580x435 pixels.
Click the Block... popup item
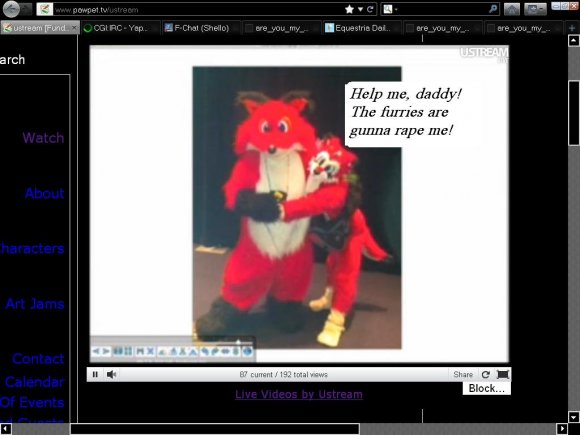click(x=486, y=388)
